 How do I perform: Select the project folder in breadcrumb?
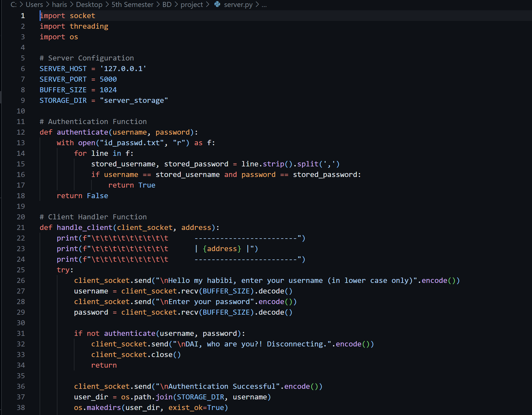(192, 5)
